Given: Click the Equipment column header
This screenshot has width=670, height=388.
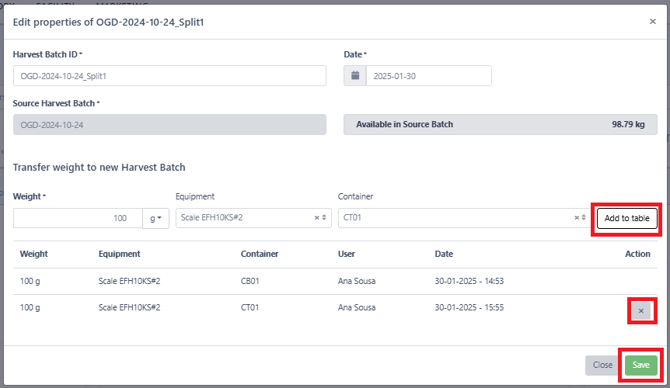Looking at the screenshot, I should click(x=119, y=254).
